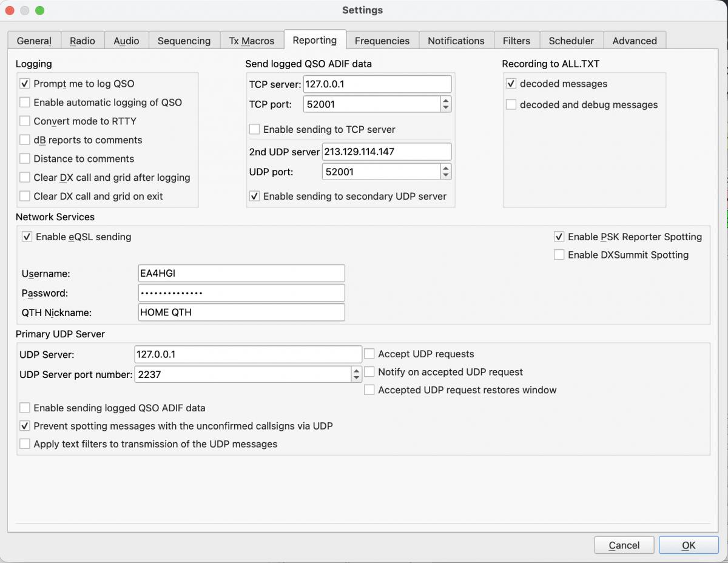Viewport: 728px width, 563px height.
Task: Toggle Enable sending to TCP server
Action: [x=255, y=129]
